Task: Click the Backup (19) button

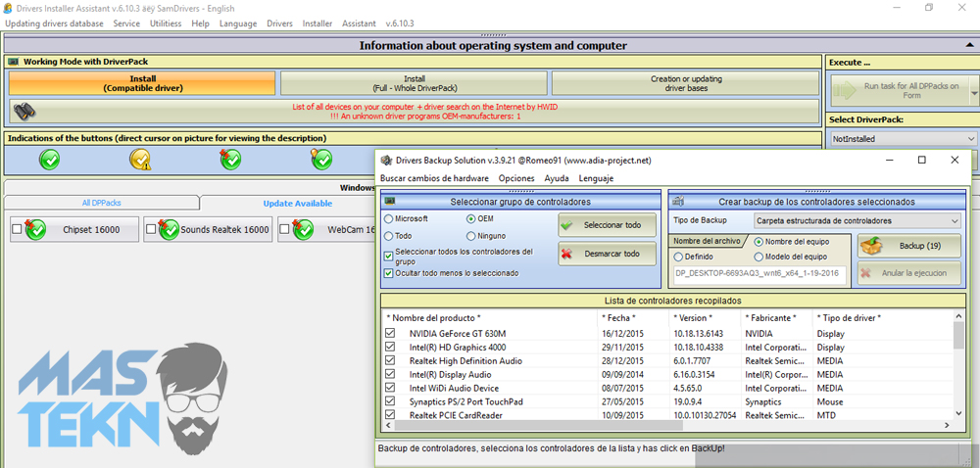Action: (909, 246)
